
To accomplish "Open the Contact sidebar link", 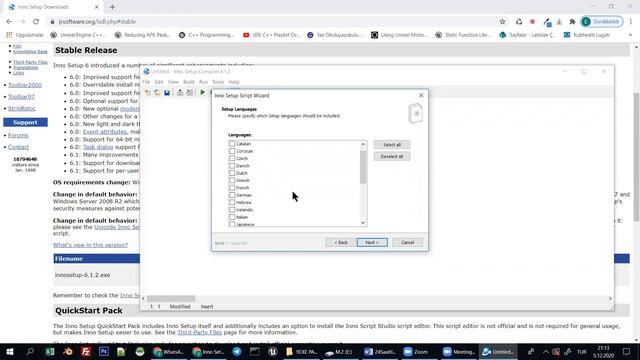I will (x=18, y=147).
